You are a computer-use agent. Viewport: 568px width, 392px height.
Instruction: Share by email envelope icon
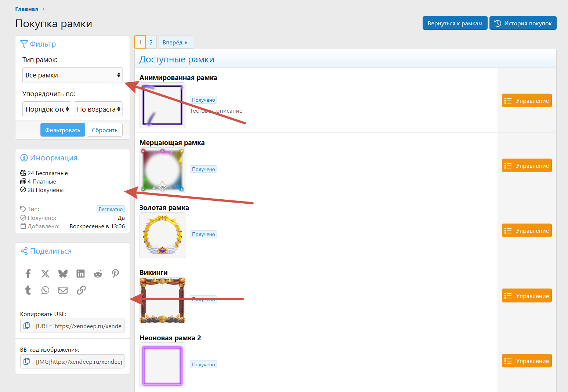coord(63,290)
